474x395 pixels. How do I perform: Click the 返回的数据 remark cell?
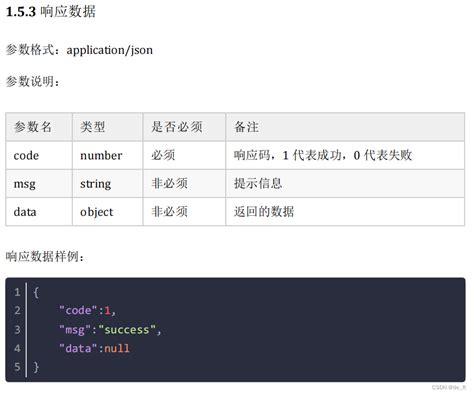coord(345,212)
